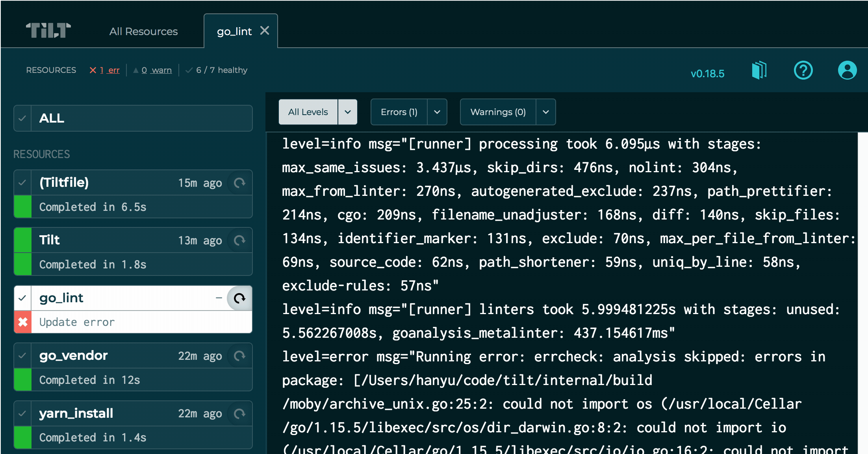868x454 pixels.
Task: Filter logs by Errors (1)
Action: pyautogui.click(x=399, y=112)
